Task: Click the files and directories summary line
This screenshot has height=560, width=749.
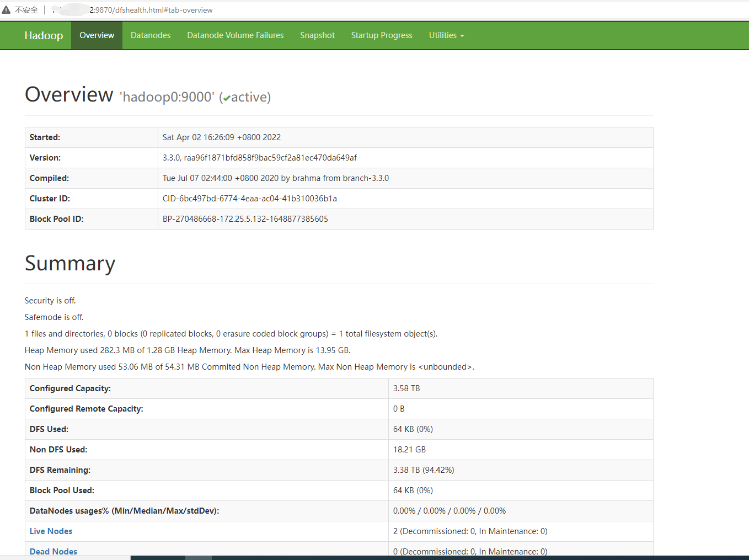Action: (231, 334)
